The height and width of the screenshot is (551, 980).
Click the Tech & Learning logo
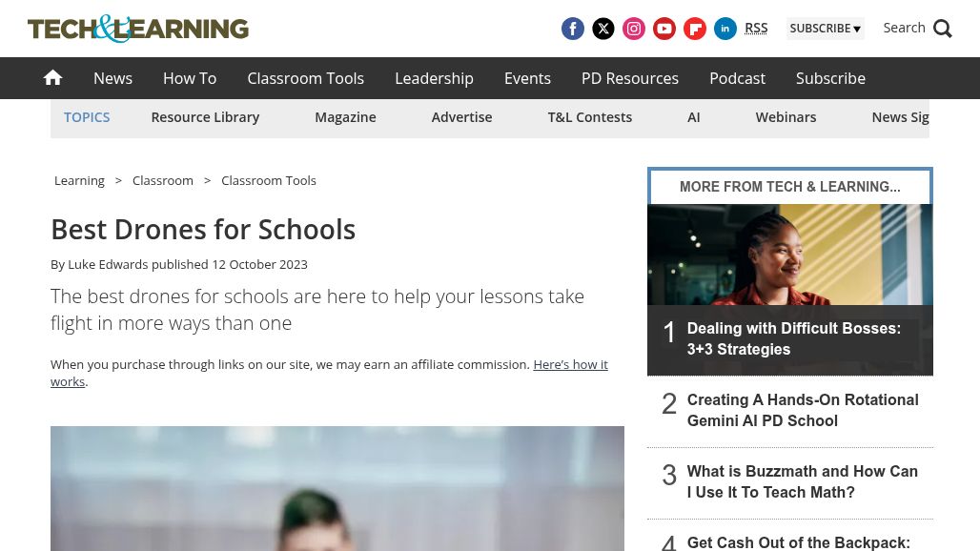(x=138, y=29)
